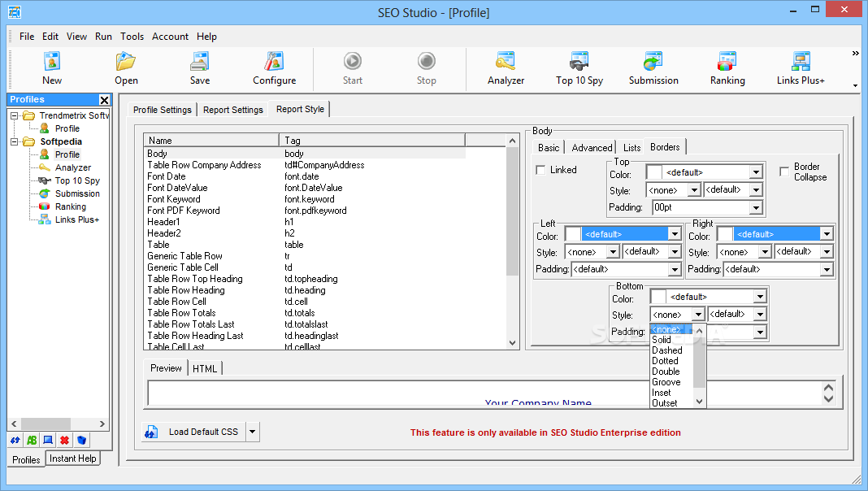Viewport: 868px width, 491px height.
Task: Click the Load Default CSS icon
Action: pyautogui.click(x=151, y=432)
